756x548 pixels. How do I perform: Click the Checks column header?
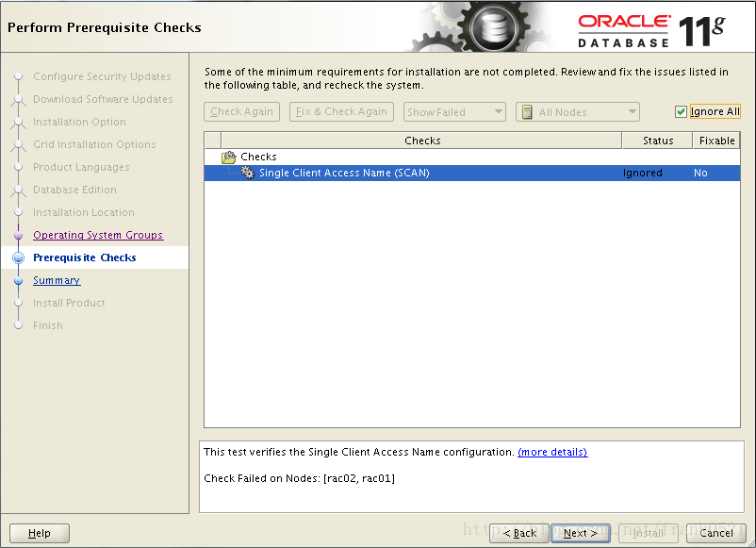(422, 141)
